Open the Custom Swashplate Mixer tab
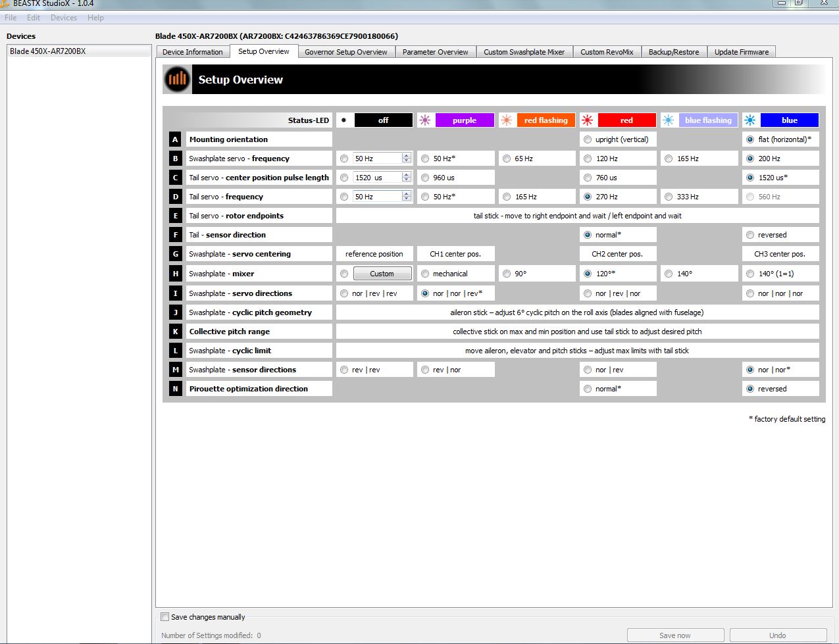839x644 pixels. [524, 52]
